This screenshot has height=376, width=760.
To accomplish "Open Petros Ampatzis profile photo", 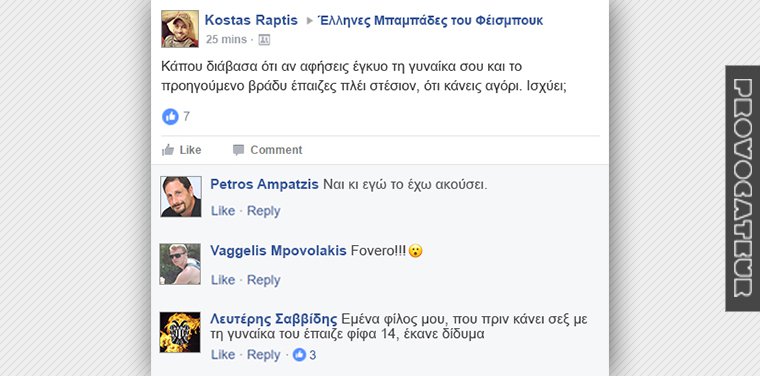I will click(181, 196).
